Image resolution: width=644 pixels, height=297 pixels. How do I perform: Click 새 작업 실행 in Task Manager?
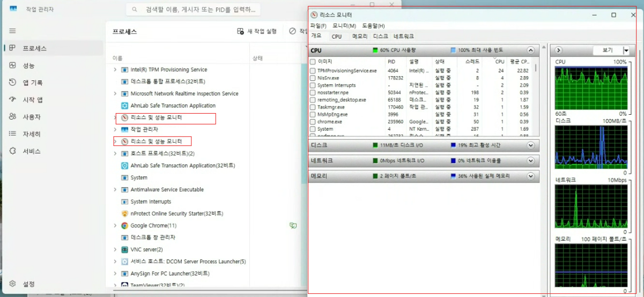coord(257,32)
